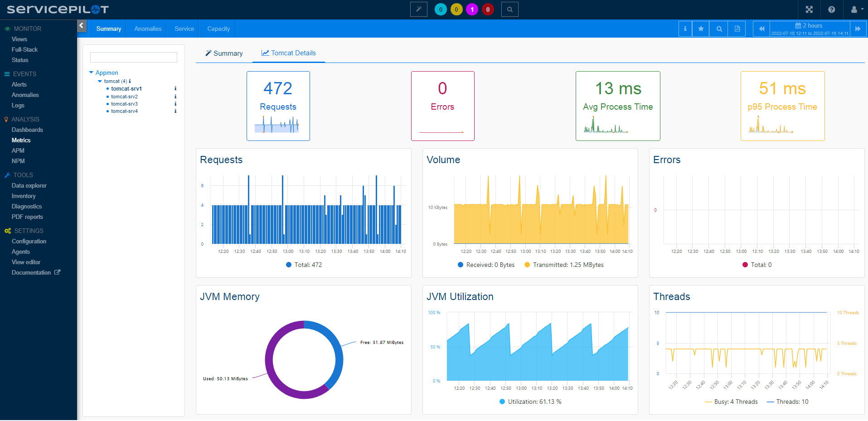Step time range back with rewind arrows
This screenshot has width=868, height=421.
[761, 29]
